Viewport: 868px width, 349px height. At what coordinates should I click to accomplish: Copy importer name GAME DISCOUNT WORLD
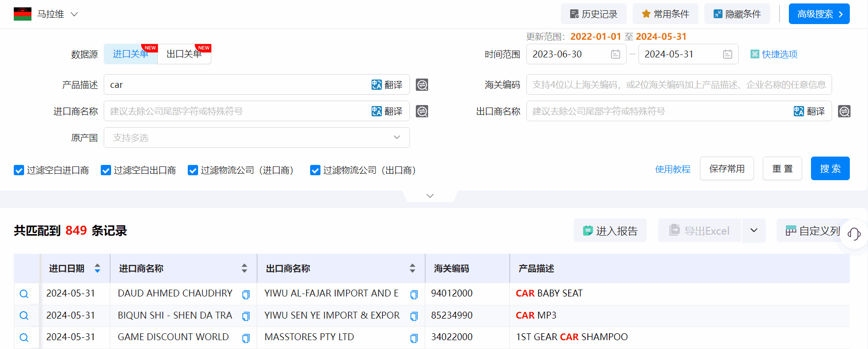pyautogui.click(x=246, y=338)
